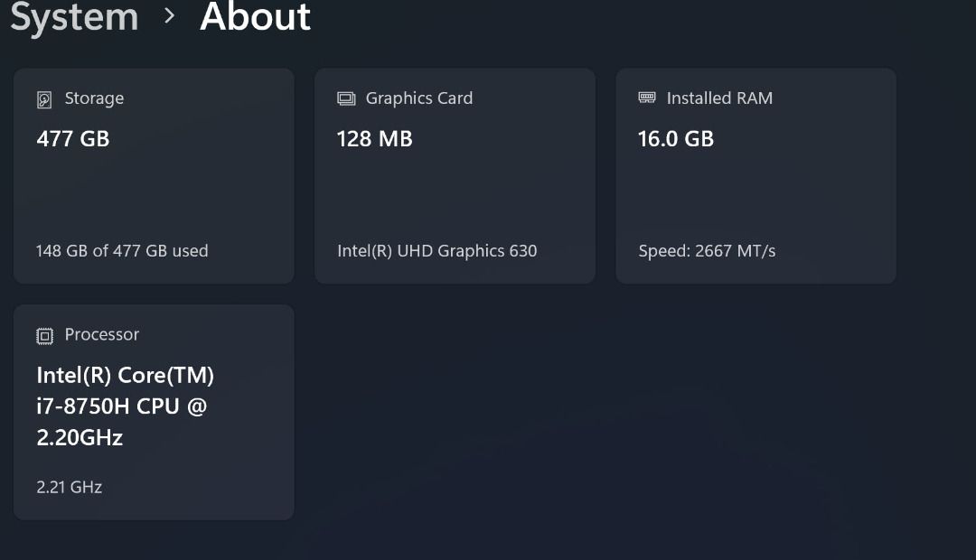Click the Graphics Card monitor icon
The height and width of the screenshot is (560, 976).
346,98
